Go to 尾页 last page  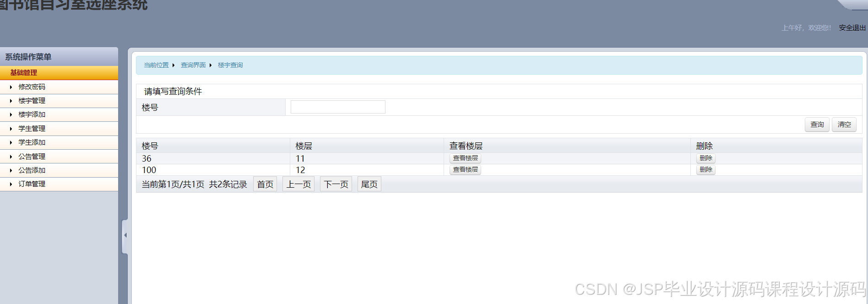click(x=369, y=185)
